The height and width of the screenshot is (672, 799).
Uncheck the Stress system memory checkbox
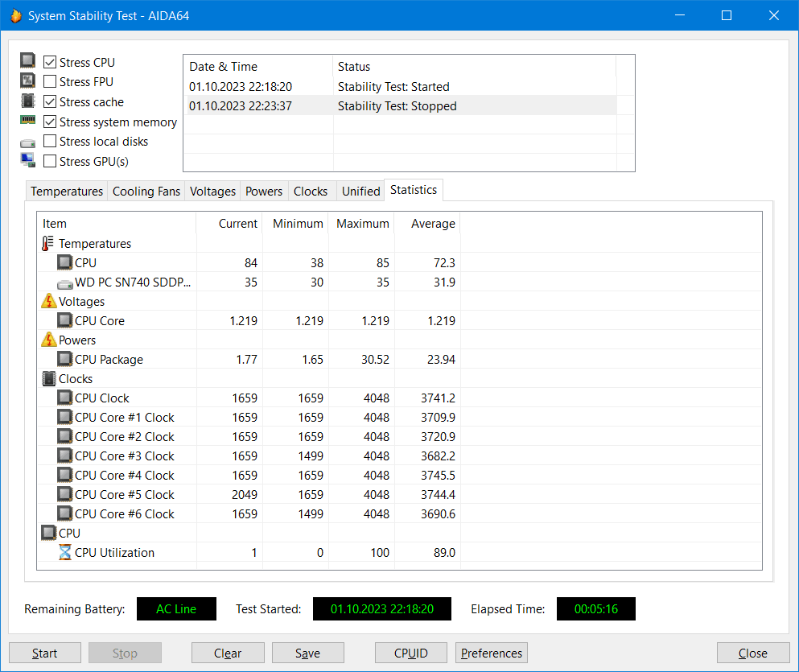[x=49, y=122]
